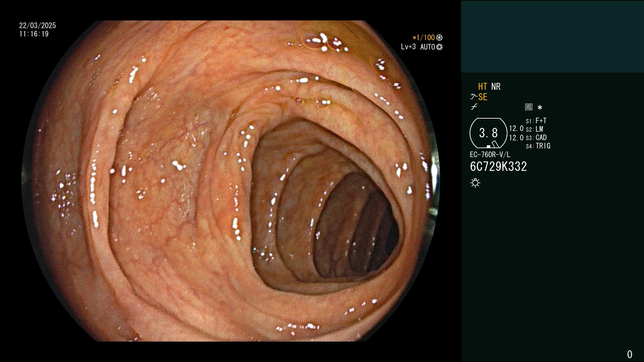Click the scope diameter indicator showing 3.8
This screenshot has height=362, width=644.
coord(488,133)
